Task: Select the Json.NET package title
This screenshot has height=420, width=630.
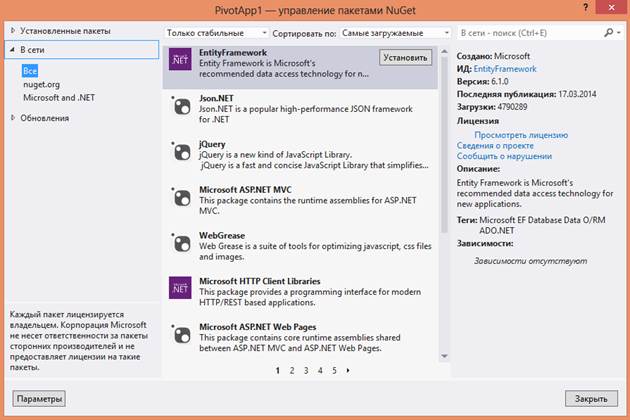Action: click(216, 98)
